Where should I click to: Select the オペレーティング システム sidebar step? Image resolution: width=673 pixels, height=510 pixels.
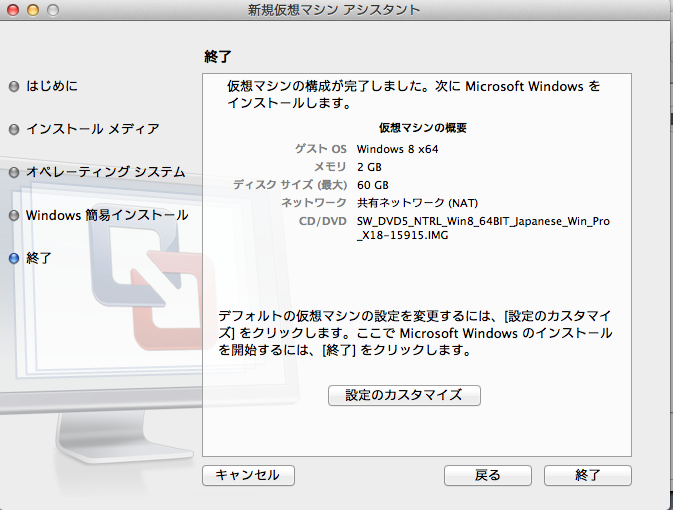point(106,172)
